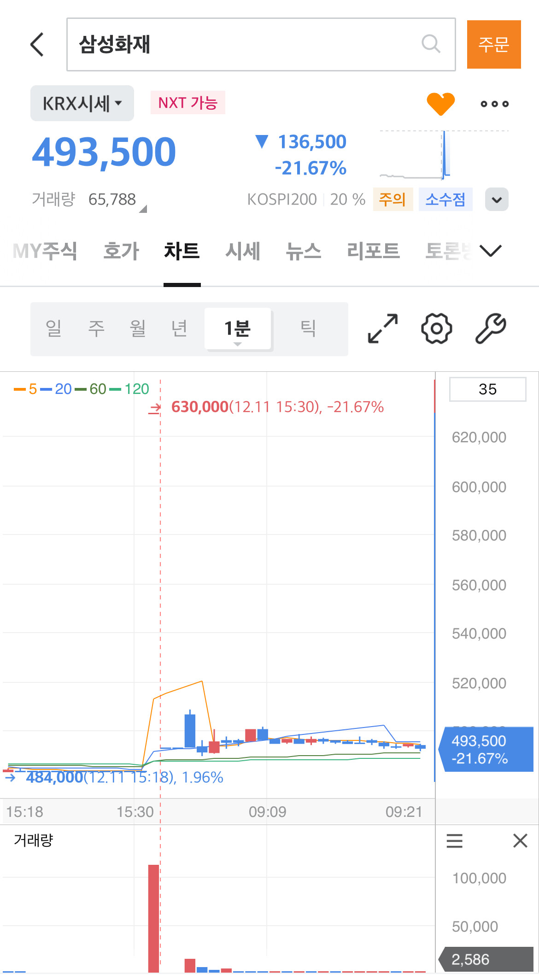This screenshot has height=980, width=539.
Task: Tap the KOSPI200 index label
Action: click(x=282, y=200)
